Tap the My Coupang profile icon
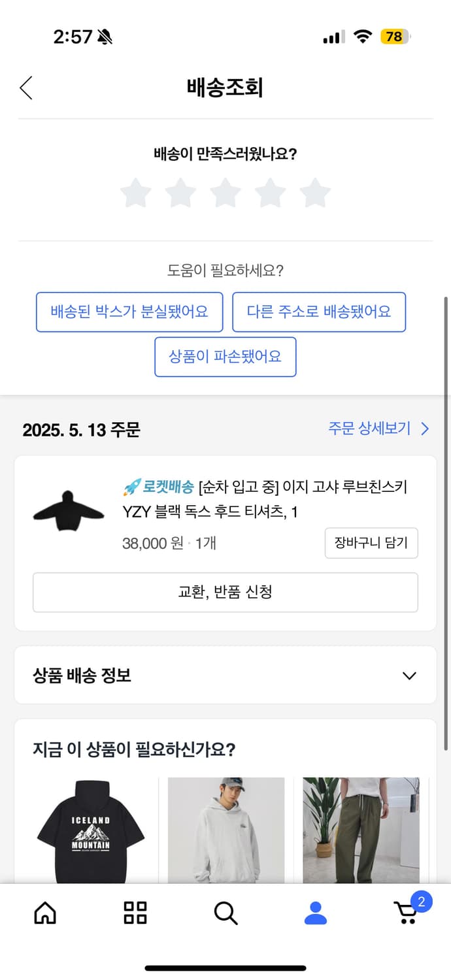 pos(316,914)
